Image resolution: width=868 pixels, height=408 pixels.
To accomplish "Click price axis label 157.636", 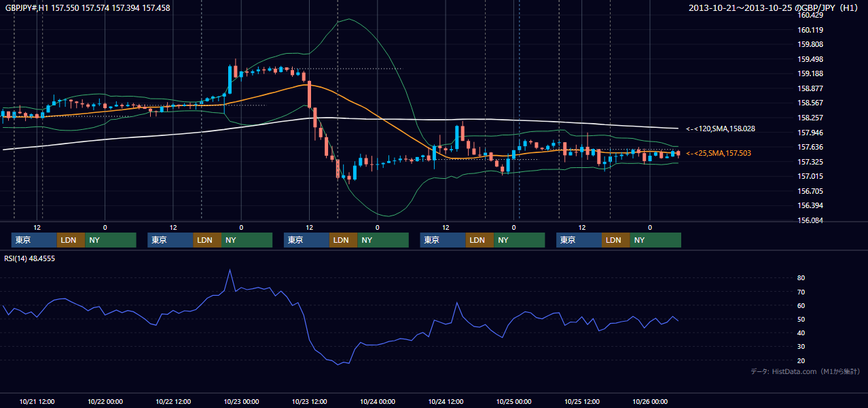I will click(x=811, y=147).
